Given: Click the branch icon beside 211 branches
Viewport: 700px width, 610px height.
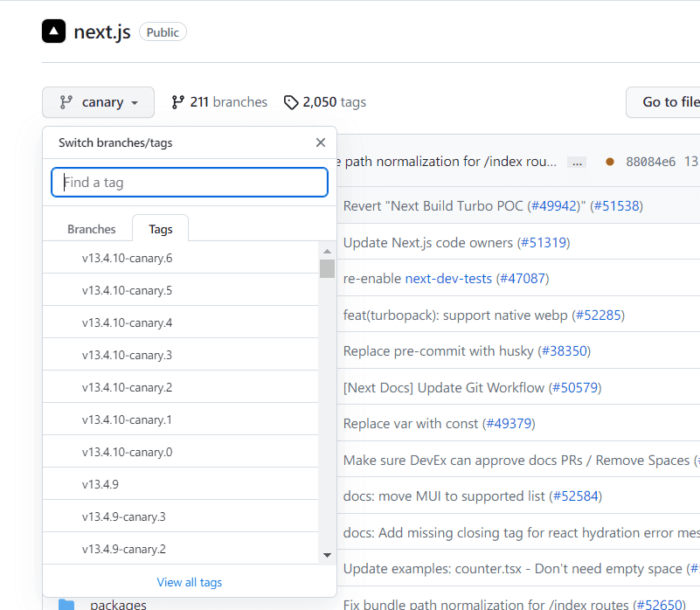Looking at the screenshot, I should pos(178,101).
